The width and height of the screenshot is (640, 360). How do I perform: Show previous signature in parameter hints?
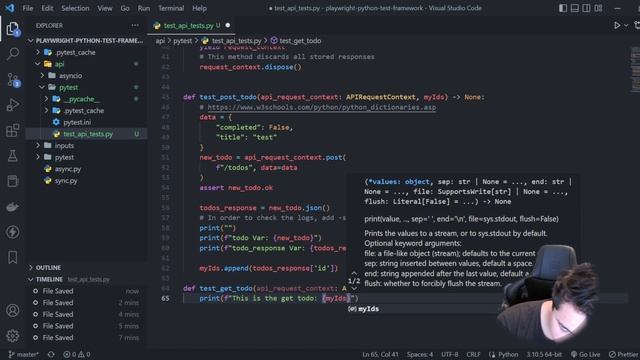pyautogui.click(x=354, y=273)
